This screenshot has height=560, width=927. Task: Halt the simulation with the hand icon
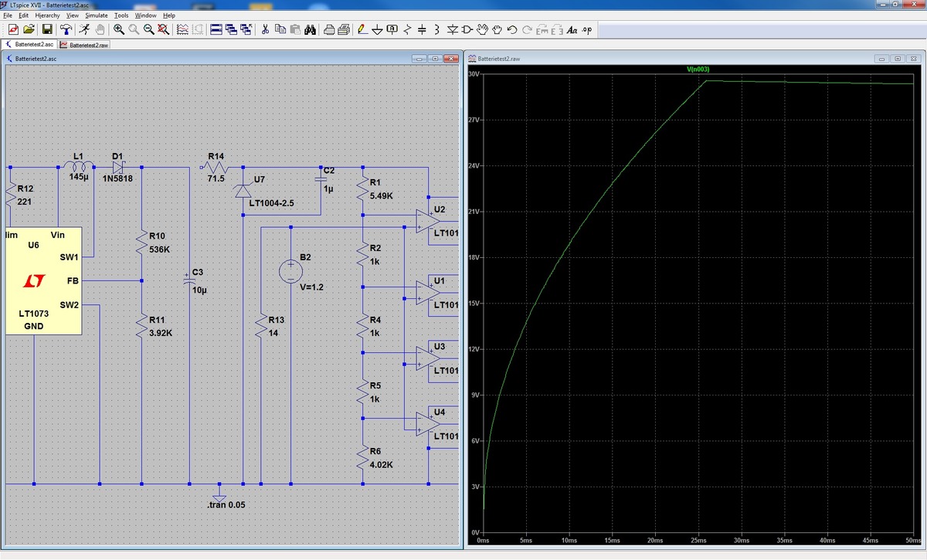100,29
